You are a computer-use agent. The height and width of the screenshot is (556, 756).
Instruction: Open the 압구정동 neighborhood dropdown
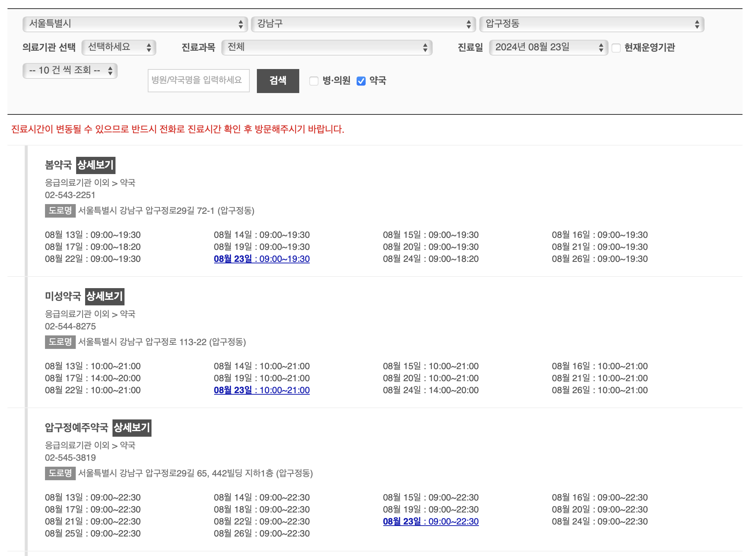tap(591, 24)
